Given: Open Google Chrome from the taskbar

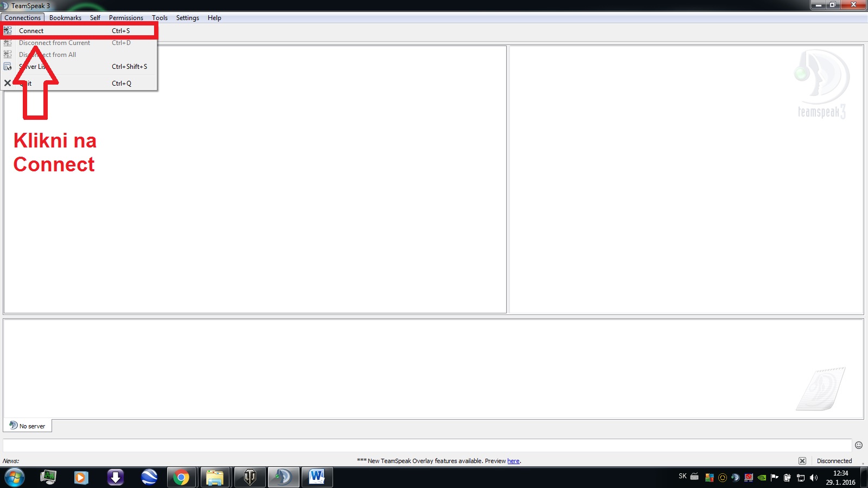Looking at the screenshot, I should (181, 478).
